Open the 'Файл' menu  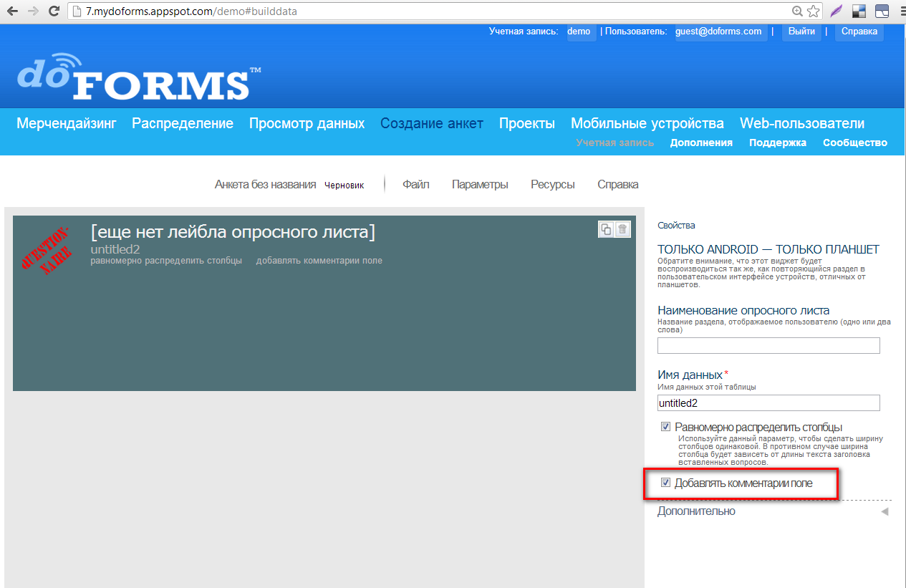point(415,185)
